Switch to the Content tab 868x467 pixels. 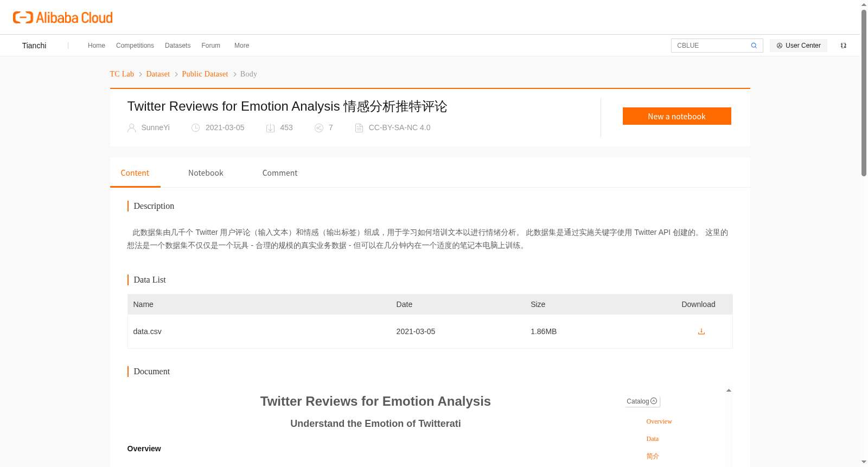[135, 173]
